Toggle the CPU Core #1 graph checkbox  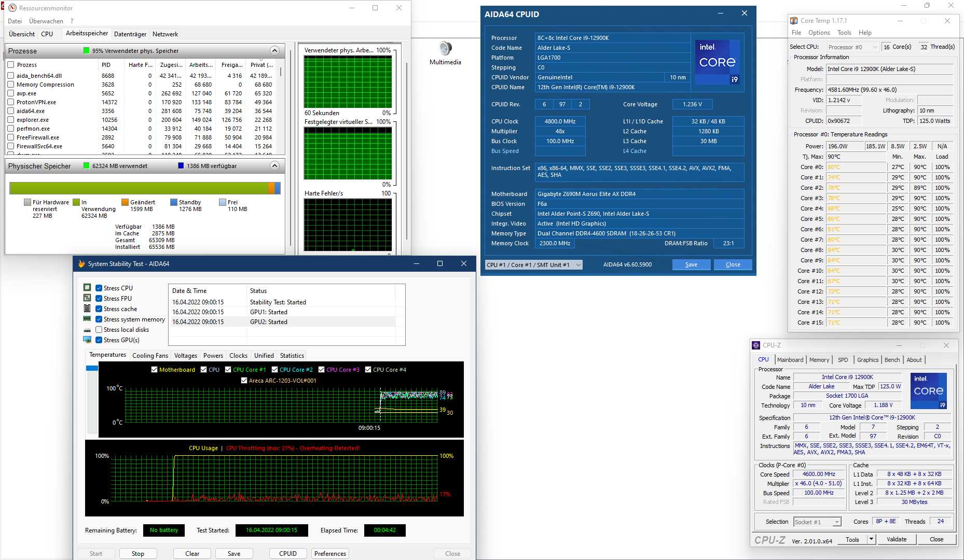[x=228, y=370]
